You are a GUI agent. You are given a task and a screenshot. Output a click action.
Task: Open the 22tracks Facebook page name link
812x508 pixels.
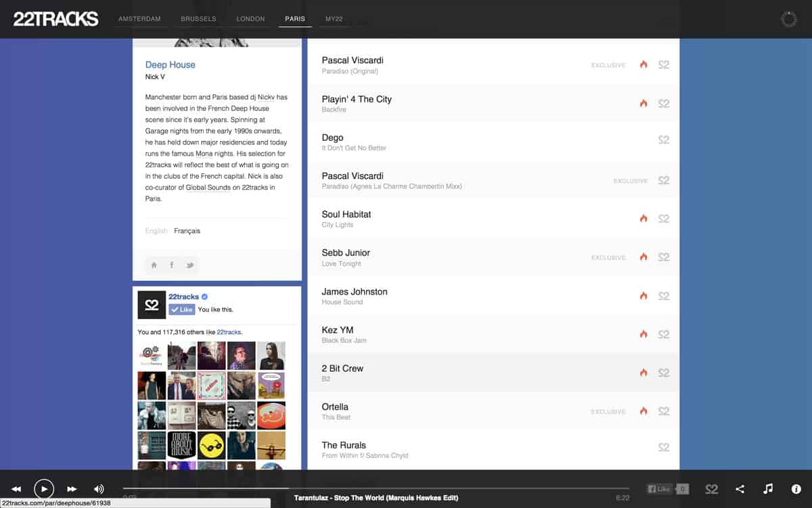pos(183,297)
